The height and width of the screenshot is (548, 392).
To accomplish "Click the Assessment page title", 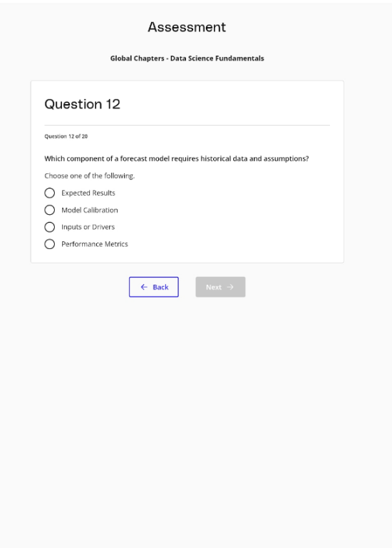I will 187,27.
